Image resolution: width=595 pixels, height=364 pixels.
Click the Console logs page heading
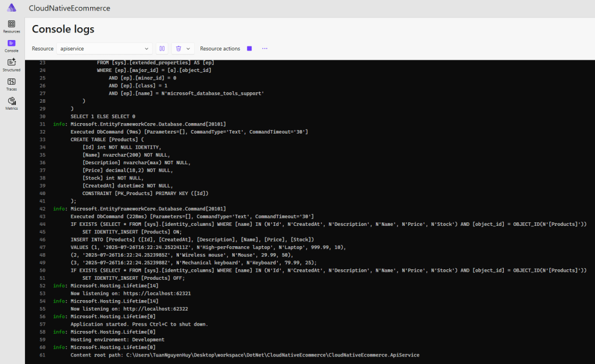(x=63, y=29)
